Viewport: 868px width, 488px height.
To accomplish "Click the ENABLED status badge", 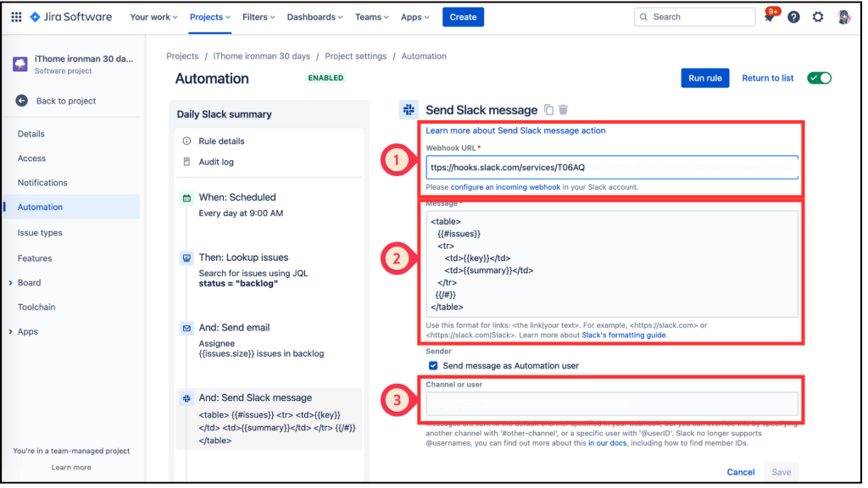I will click(x=325, y=78).
